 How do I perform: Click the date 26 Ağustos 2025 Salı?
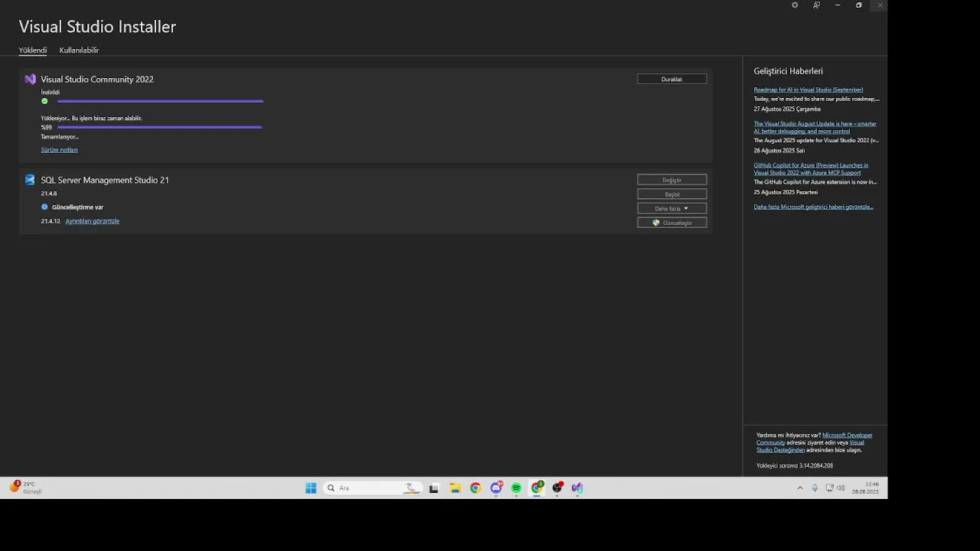point(779,151)
